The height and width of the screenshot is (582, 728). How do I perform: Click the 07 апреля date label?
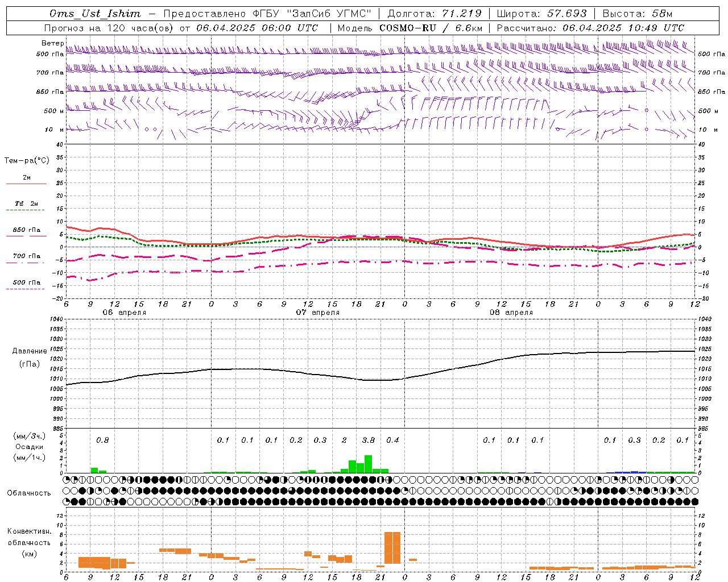coord(317,313)
